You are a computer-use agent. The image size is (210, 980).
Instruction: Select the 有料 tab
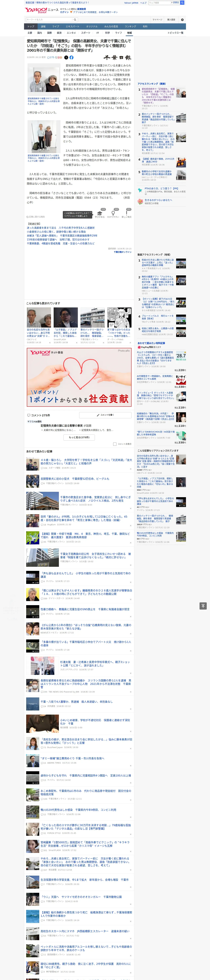(145, 27)
